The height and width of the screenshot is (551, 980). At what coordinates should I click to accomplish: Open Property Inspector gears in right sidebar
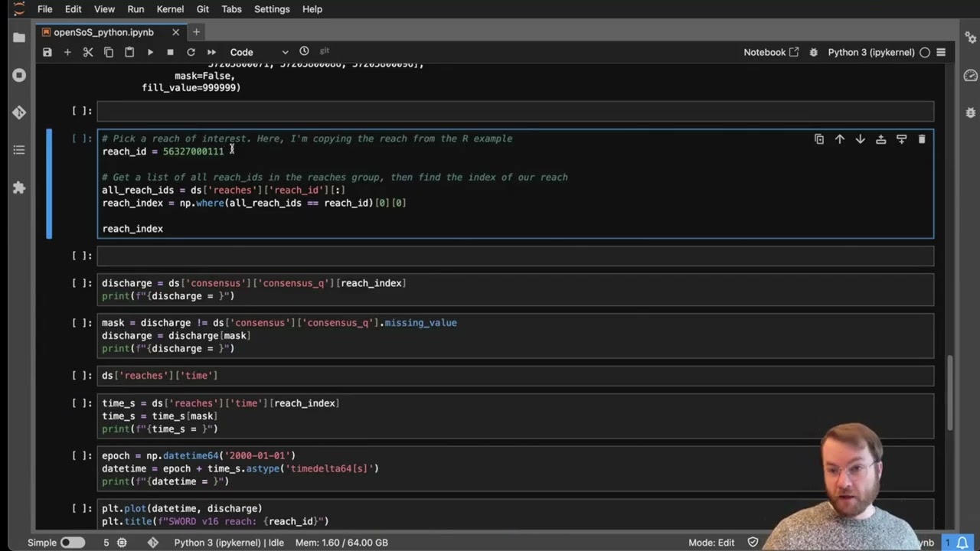pyautogui.click(x=971, y=37)
